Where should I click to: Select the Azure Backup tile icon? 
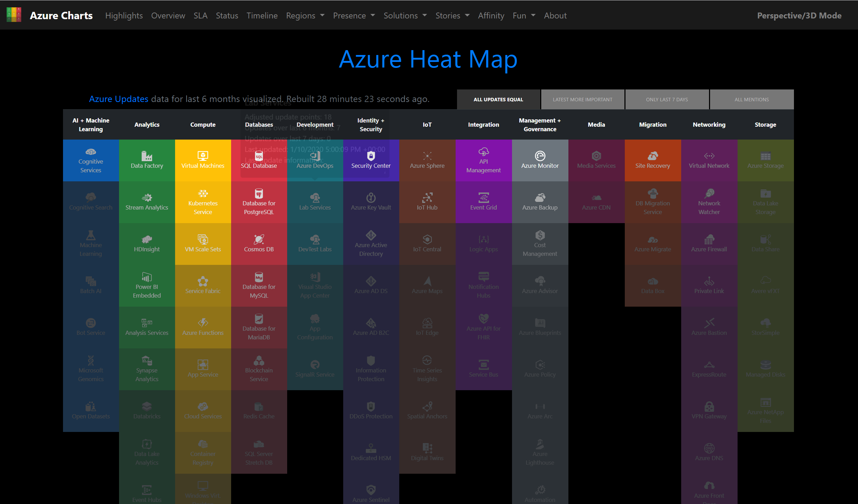tap(540, 197)
